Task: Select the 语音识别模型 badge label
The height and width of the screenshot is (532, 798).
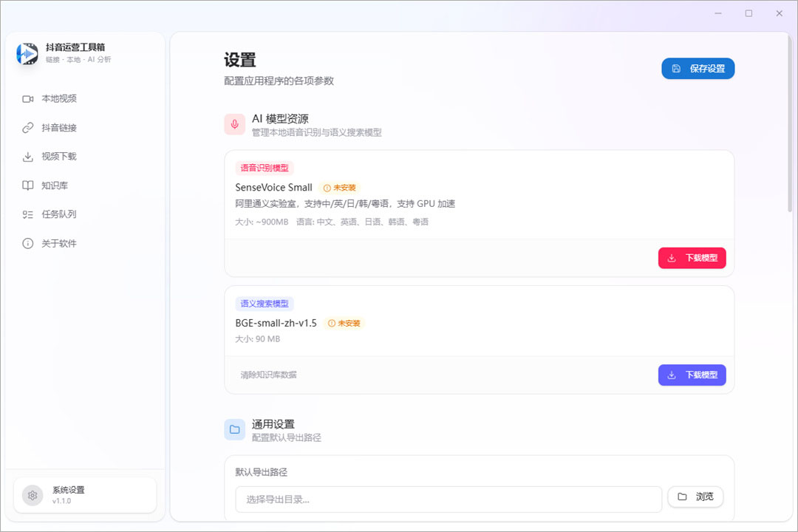Action: [264, 168]
